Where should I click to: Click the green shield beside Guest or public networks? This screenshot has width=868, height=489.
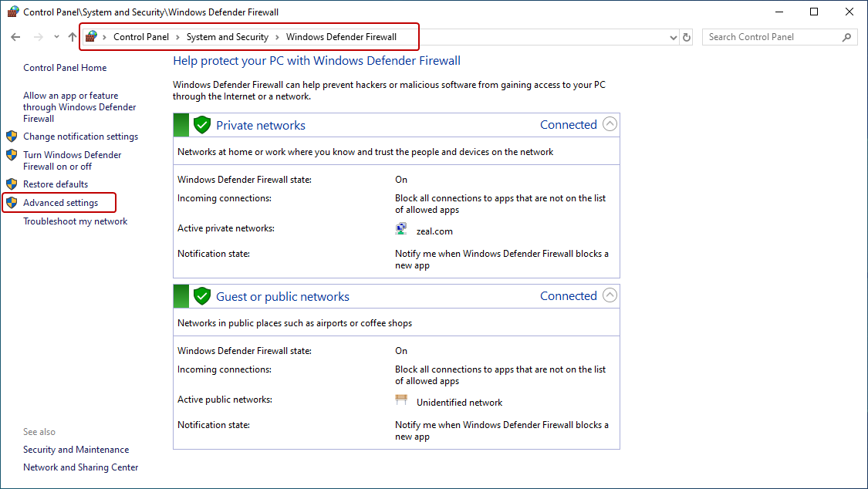click(x=202, y=296)
